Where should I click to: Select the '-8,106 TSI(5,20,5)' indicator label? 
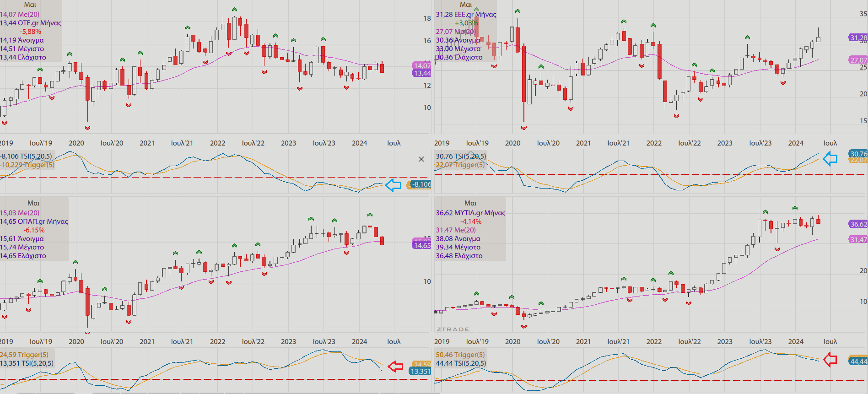pos(26,157)
